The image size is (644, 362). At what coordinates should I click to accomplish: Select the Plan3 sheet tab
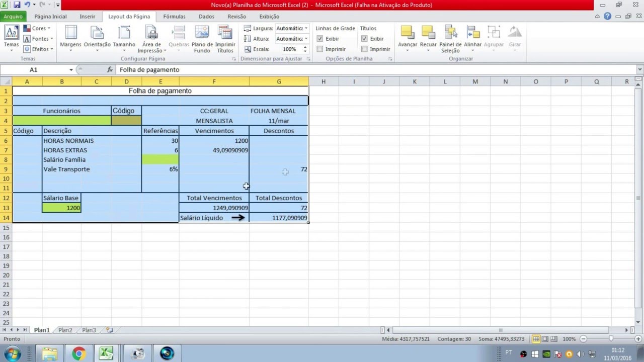pos(89,330)
